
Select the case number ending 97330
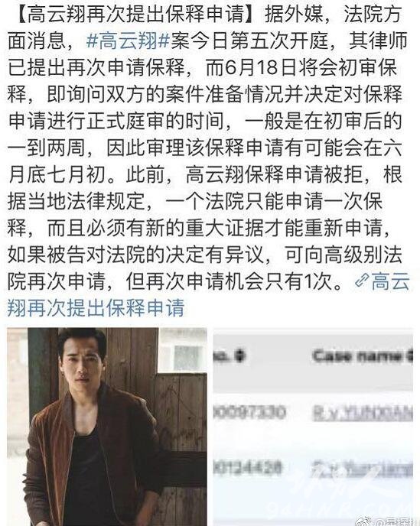(x=249, y=412)
